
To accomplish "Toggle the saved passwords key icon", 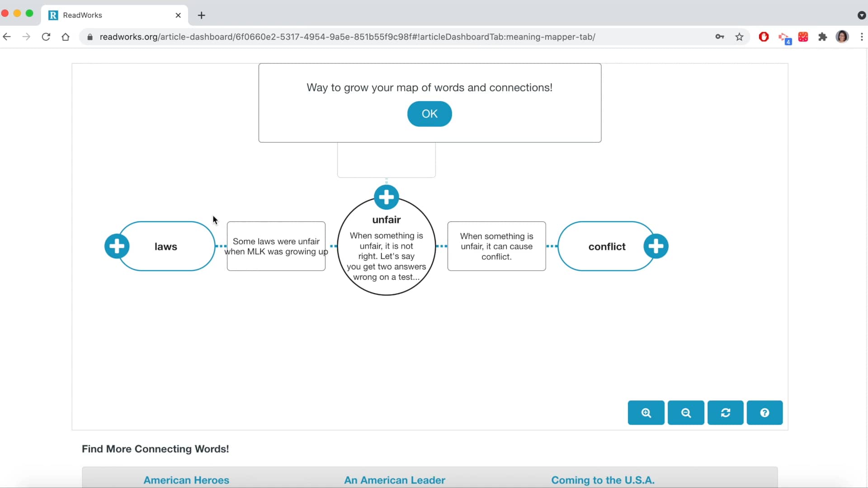I will click(x=720, y=37).
